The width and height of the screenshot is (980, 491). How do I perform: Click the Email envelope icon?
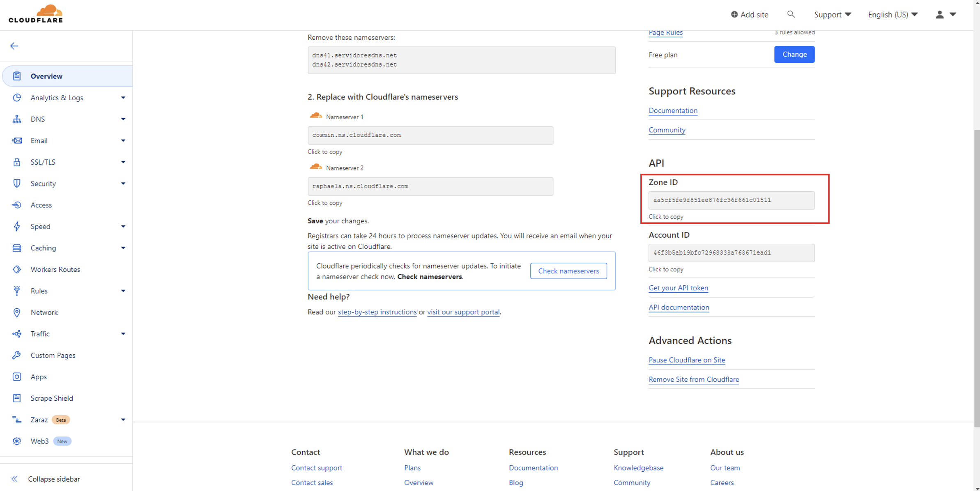point(17,140)
